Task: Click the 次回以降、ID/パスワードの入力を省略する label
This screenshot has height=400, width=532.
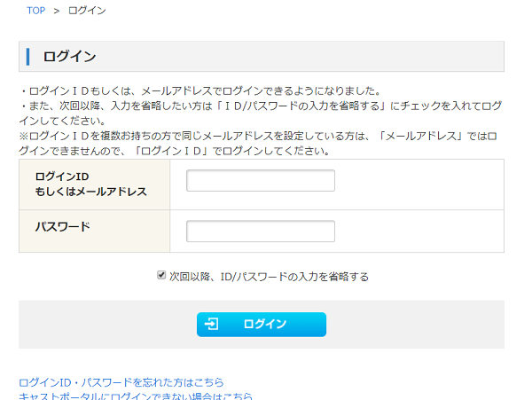Action: [269, 277]
